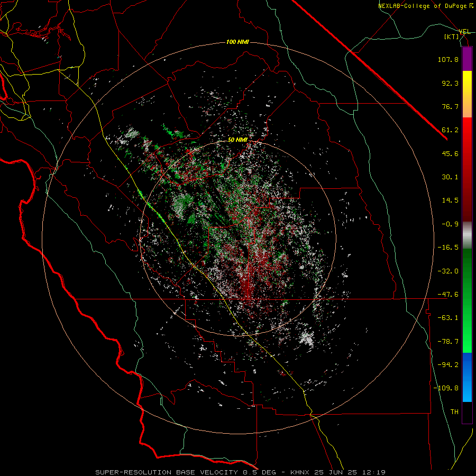
Task: Click the 76.7 legend value
Action: [x=450, y=106]
